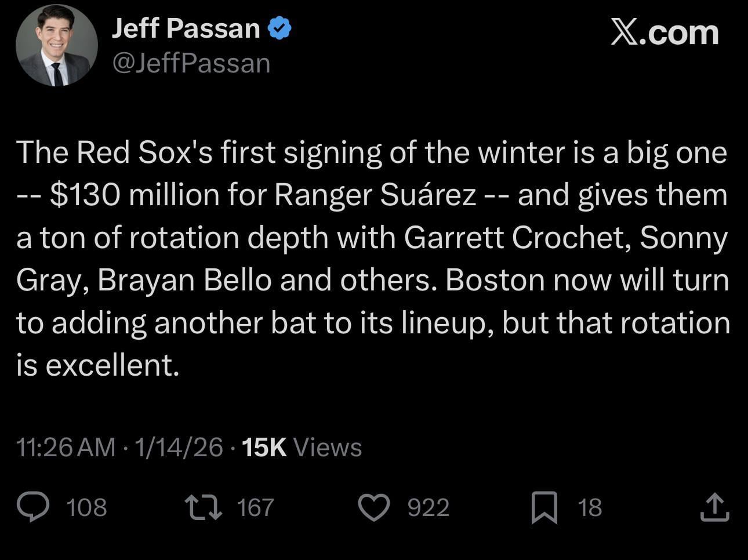Image resolution: width=748 pixels, height=560 pixels.
Task: Click the "18" bookmark count
Action: 589,507
